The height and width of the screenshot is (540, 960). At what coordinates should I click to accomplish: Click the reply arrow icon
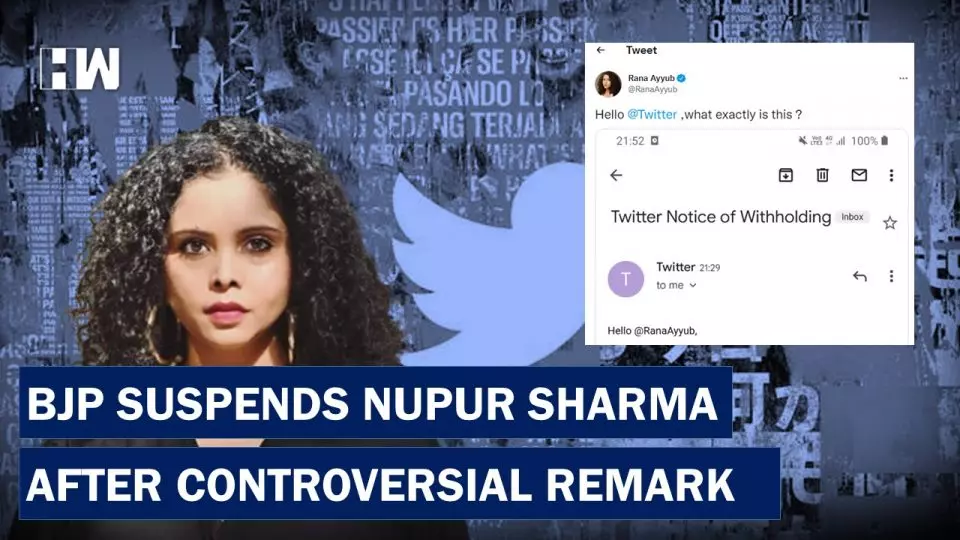click(860, 276)
